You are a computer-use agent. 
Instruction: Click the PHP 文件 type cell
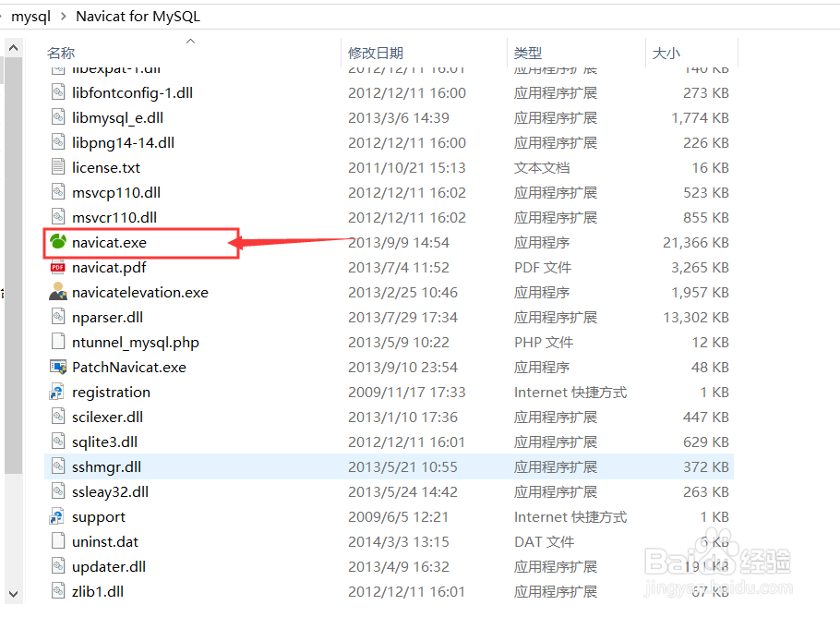tap(543, 343)
